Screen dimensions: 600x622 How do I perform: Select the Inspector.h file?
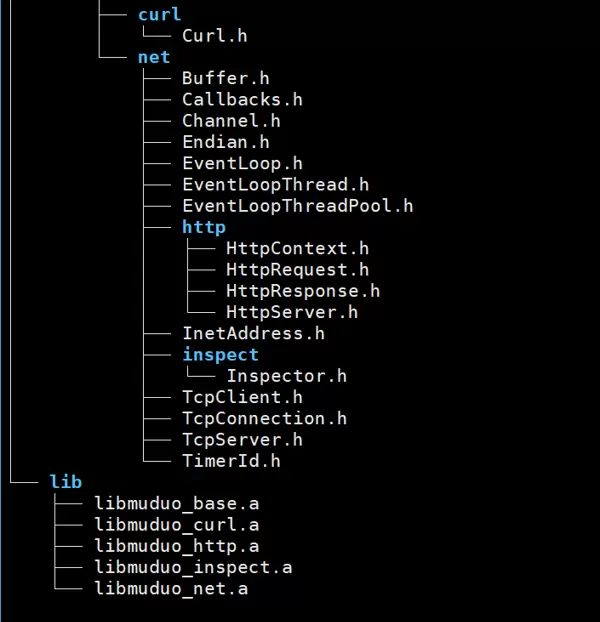click(x=286, y=376)
